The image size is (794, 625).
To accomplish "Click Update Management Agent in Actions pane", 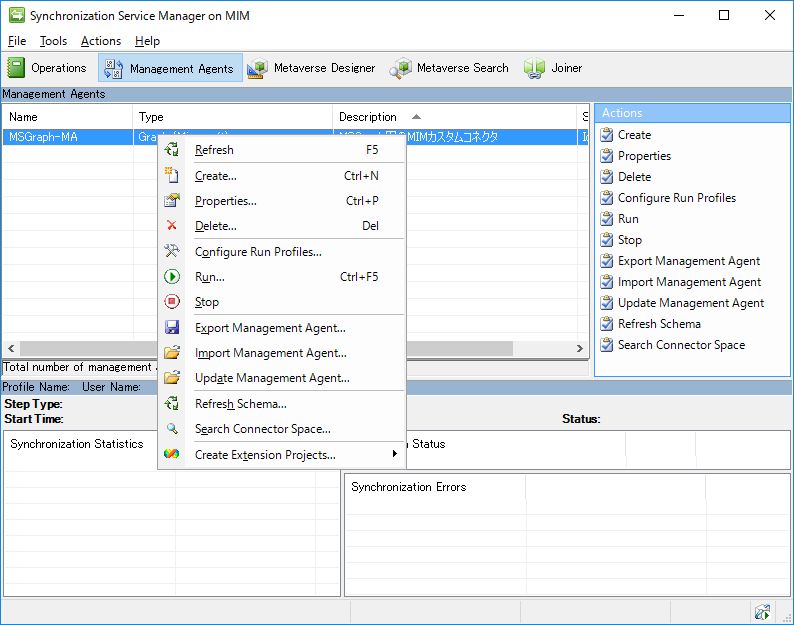I will tap(690, 303).
